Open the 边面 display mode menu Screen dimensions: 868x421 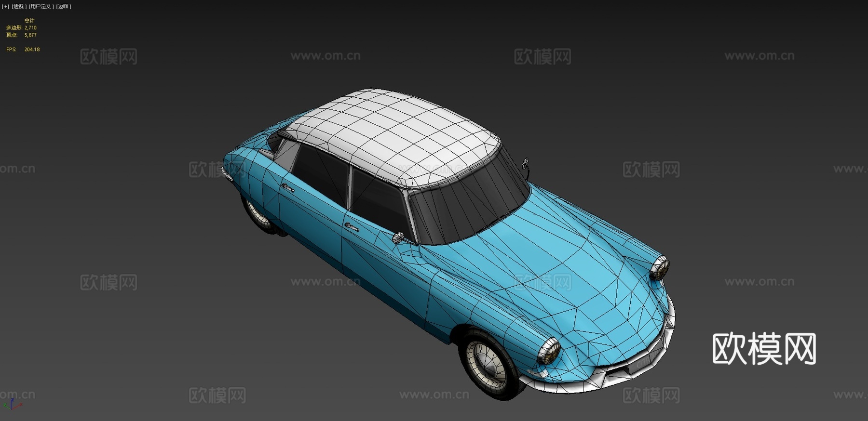tap(63, 6)
